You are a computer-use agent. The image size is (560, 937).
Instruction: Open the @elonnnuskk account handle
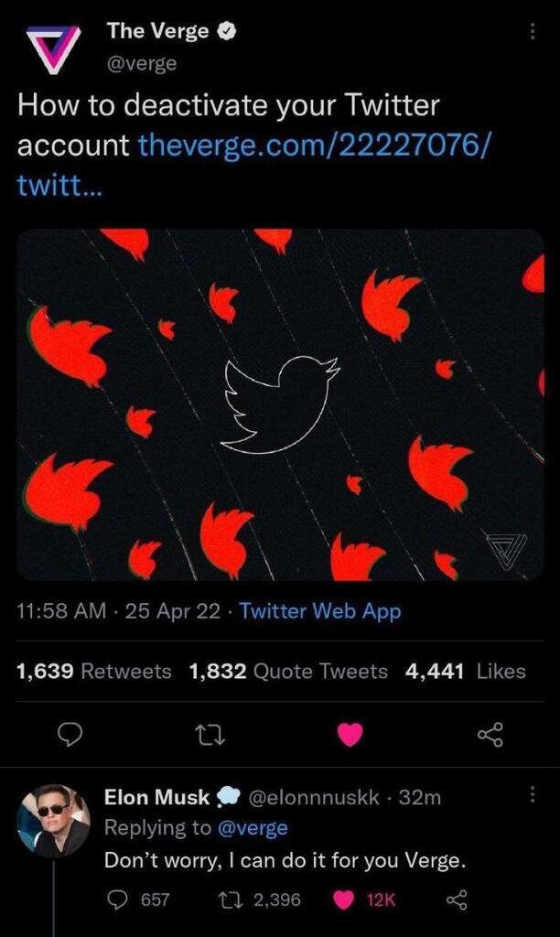coord(313,797)
